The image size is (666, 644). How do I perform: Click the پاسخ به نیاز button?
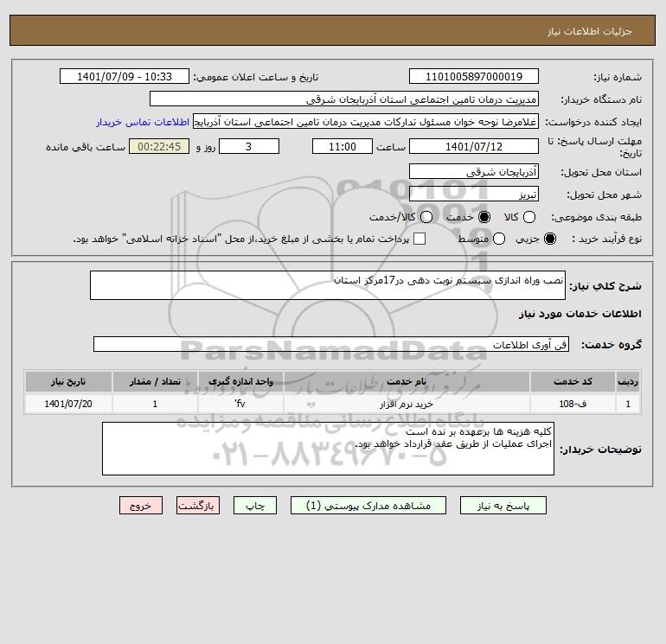pyautogui.click(x=503, y=506)
